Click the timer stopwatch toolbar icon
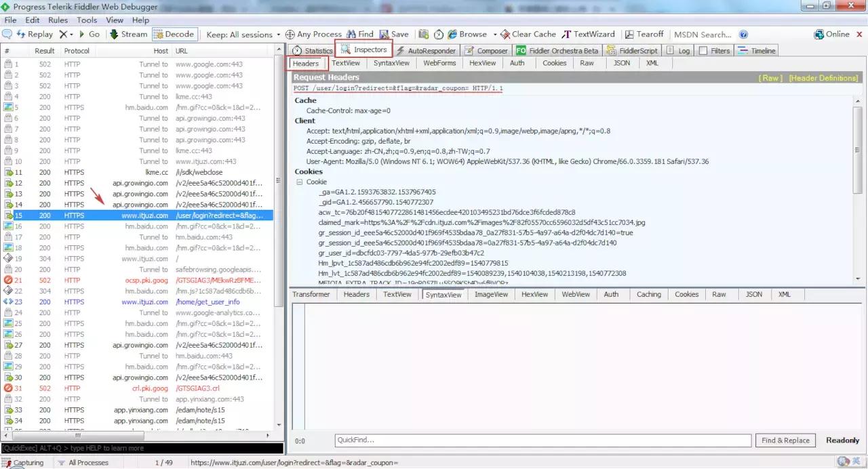This screenshot has width=868, height=469. pos(439,34)
